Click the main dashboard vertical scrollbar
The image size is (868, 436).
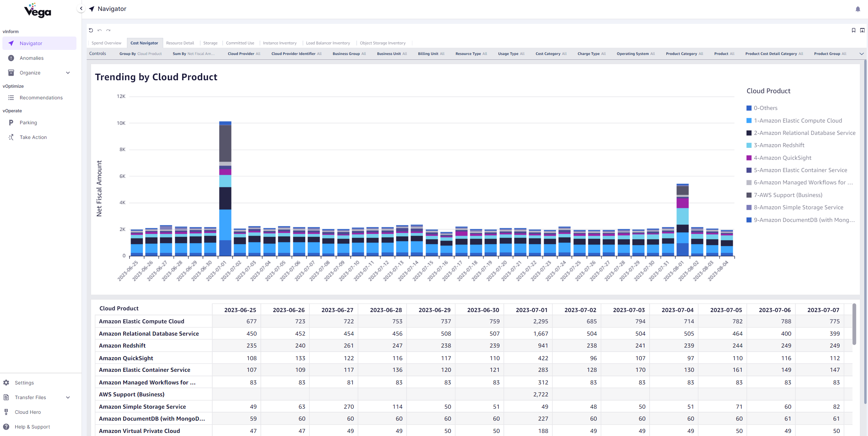tap(865, 232)
